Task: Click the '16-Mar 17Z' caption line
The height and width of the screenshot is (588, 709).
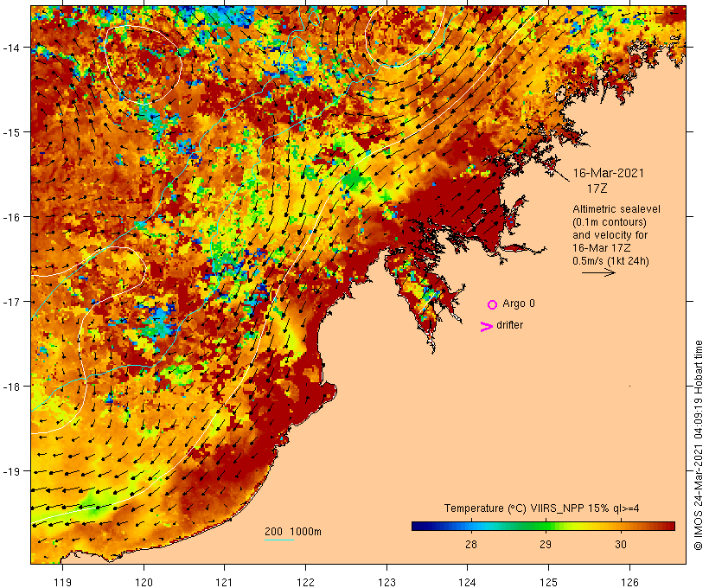Action: pyautogui.click(x=602, y=248)
